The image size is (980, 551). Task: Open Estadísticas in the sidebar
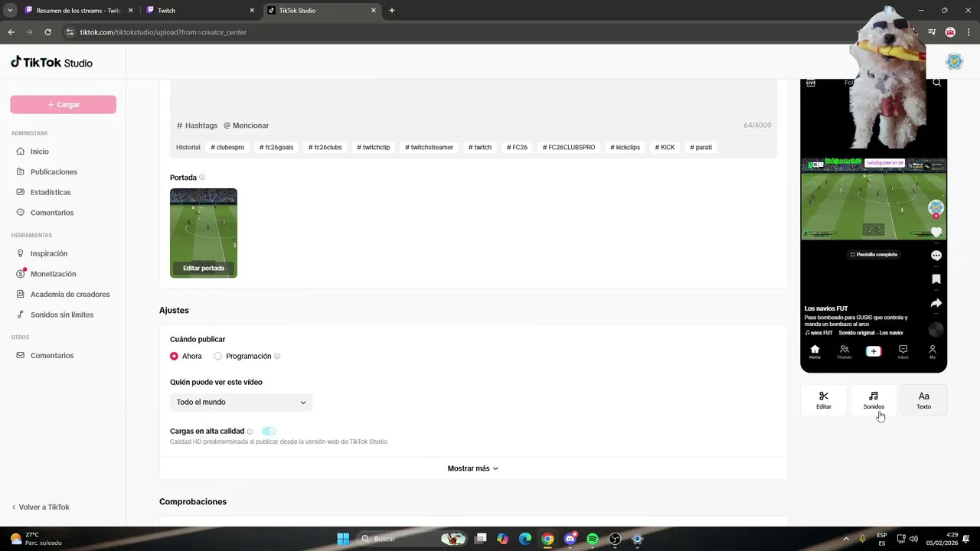pyautogui.click(x=51, y=192)
